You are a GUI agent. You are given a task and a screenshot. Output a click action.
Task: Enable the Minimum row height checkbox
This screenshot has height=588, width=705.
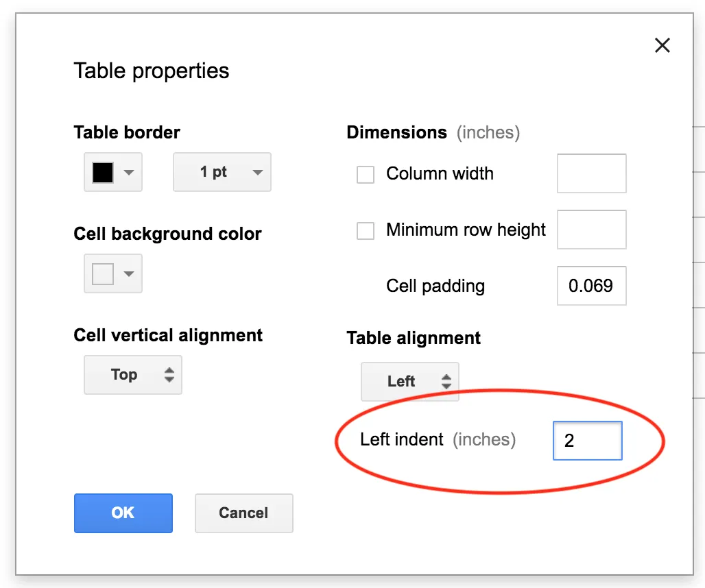[x=366, y=231]
